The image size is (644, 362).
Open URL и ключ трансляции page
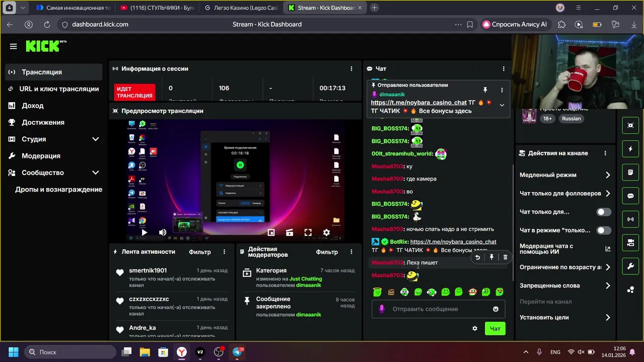coord(53,89)
